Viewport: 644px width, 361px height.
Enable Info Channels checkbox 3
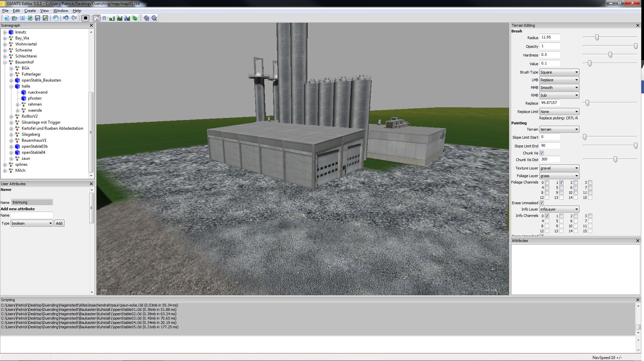pyautogui.click(x=590, y=216)
